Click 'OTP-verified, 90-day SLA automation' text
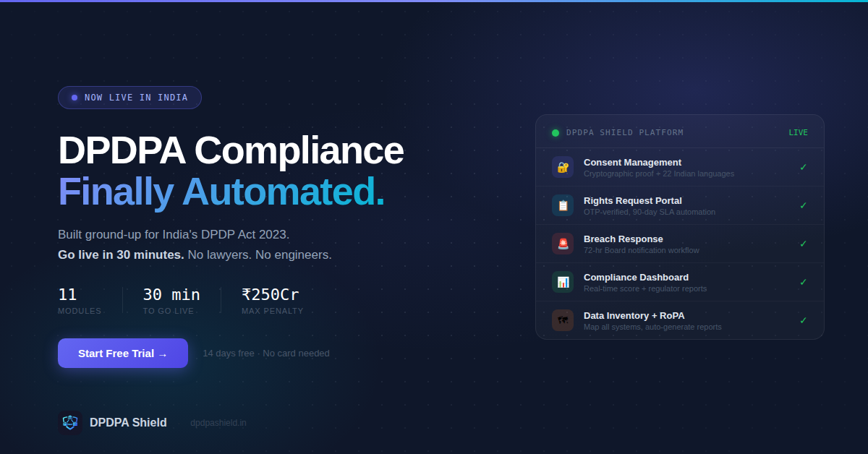Viewport: 868px width, 454px height. (x=650, y=213)
